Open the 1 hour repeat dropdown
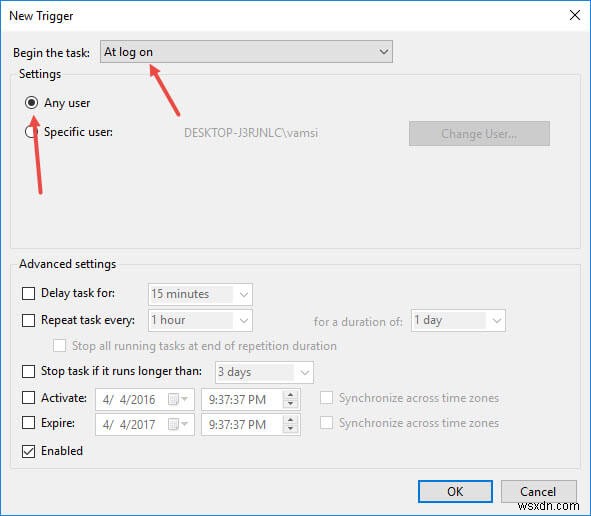 pyautogui.click(x=200, y=320)
